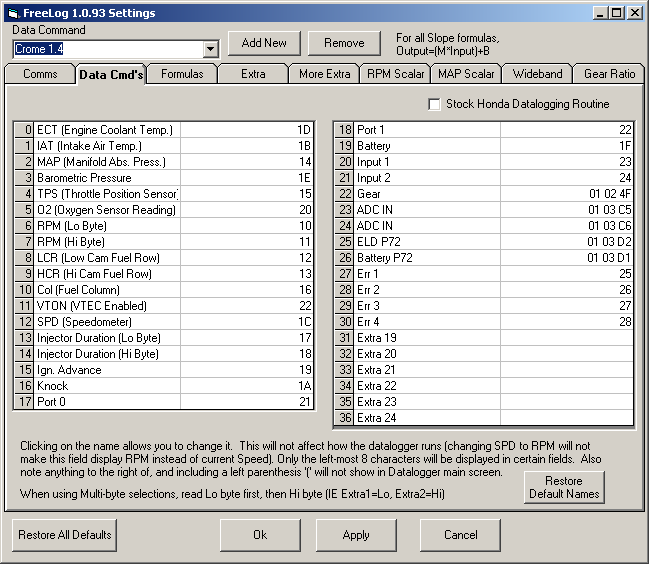649x564 pixels.
Task: Switch to the MAP Scalar tab
Action: 466,74
